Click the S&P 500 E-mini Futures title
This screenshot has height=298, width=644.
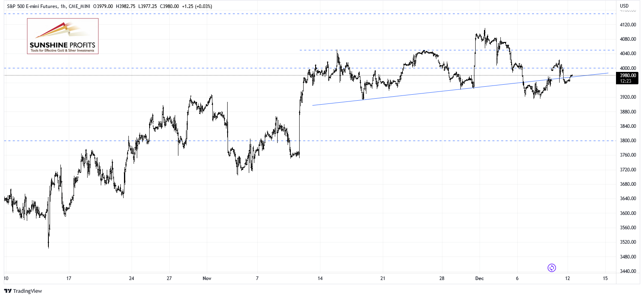click(x=32, y=6)
